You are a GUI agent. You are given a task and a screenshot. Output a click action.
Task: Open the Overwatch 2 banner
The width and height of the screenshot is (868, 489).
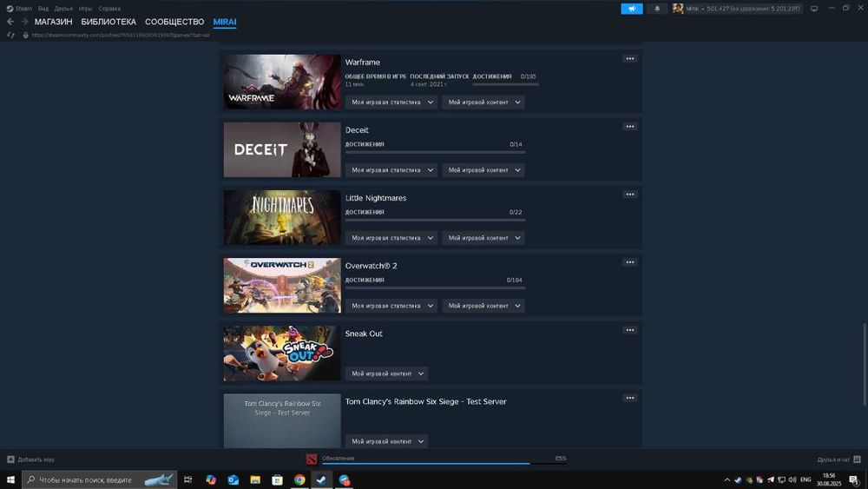point(282,285)
